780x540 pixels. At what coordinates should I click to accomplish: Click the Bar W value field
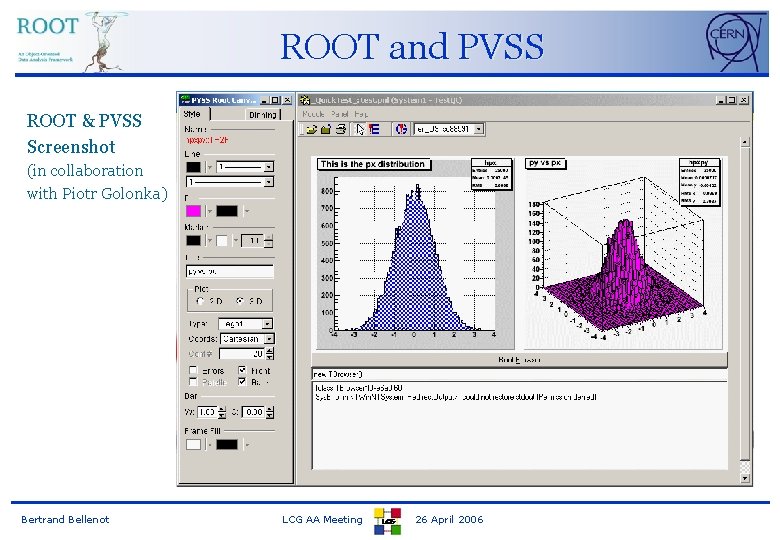click(207, 412)
